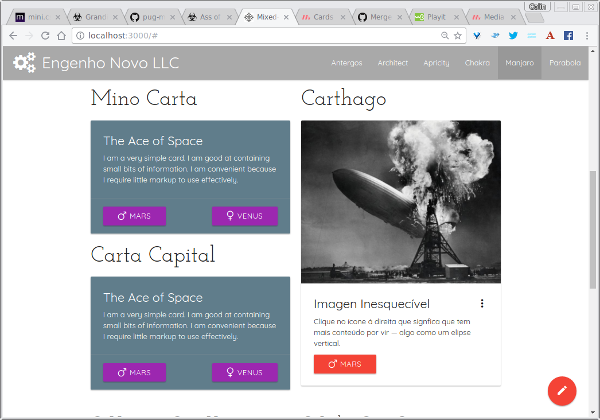Click the Hindenburg airship image
600x420 pixels.
coord(401,202)
